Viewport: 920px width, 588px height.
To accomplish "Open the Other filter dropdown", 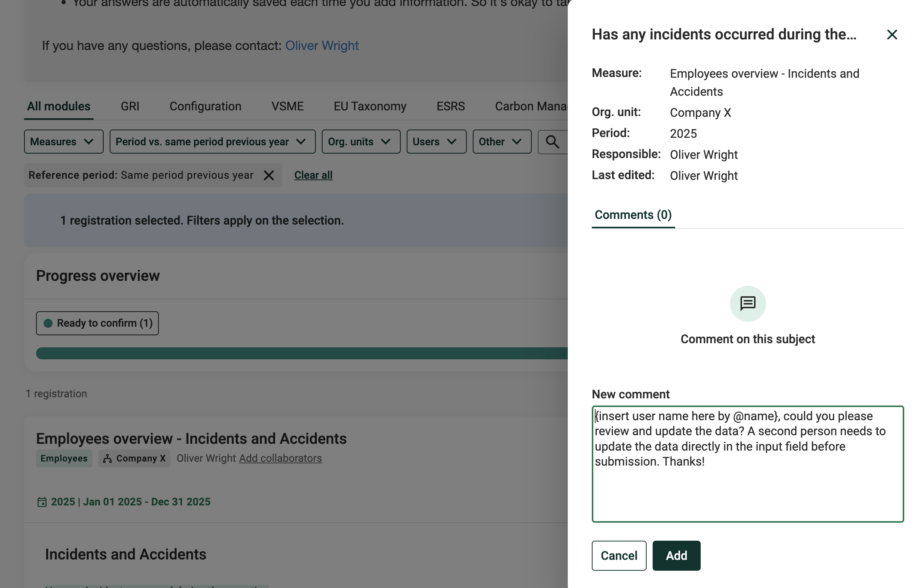I will 502,142.
